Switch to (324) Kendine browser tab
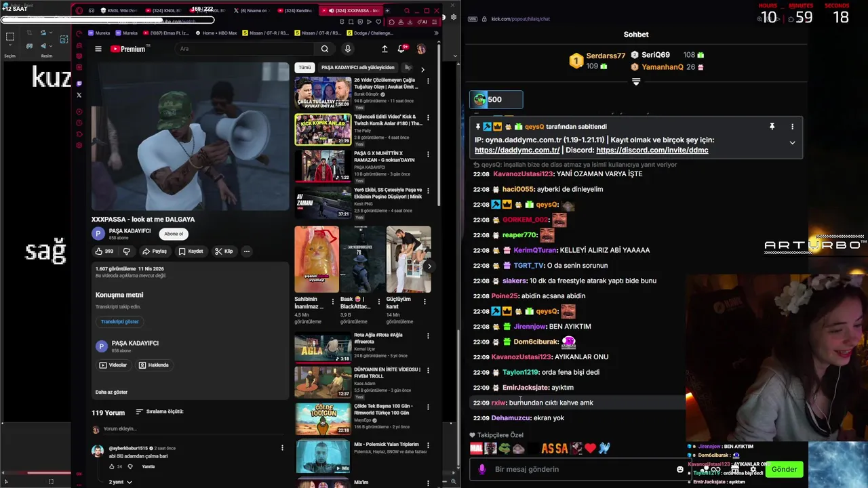Viewport: 868px width, 488px height. coord(294,11)
